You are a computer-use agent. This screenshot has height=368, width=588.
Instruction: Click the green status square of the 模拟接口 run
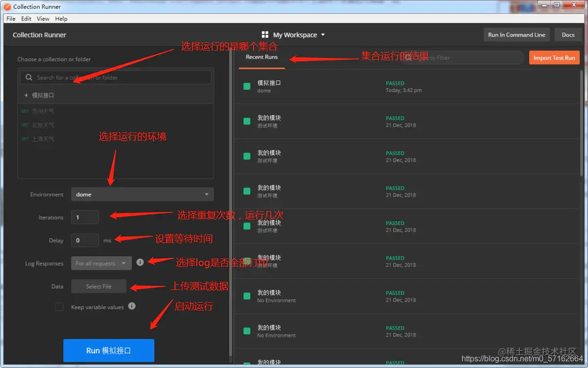pos(247,86)
